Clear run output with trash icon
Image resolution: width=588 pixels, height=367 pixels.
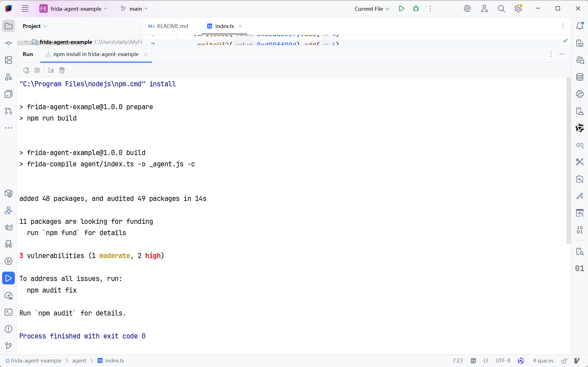(x=62, y=70)
